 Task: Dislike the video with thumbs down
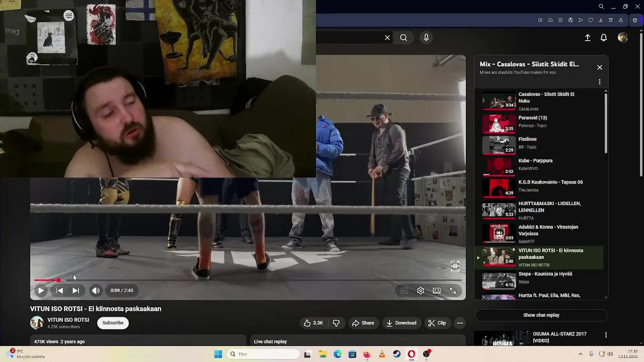pyautogui.click(x=336, y=323)
